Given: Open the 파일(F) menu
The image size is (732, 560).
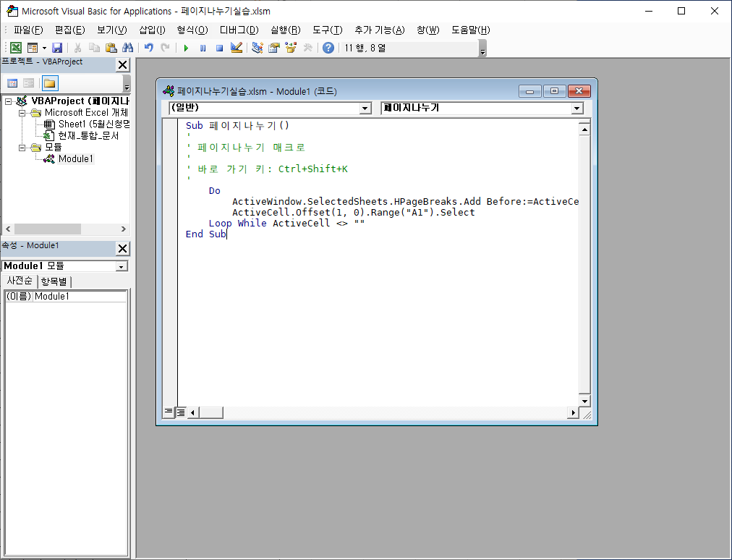Looking at the screenshot, I should click(x=28, y=30).
